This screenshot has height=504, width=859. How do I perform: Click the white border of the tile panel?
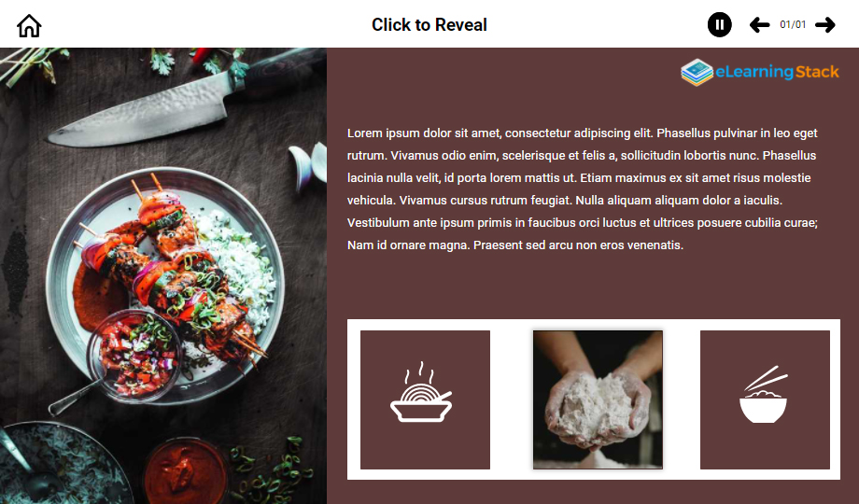tap(593, 324)
